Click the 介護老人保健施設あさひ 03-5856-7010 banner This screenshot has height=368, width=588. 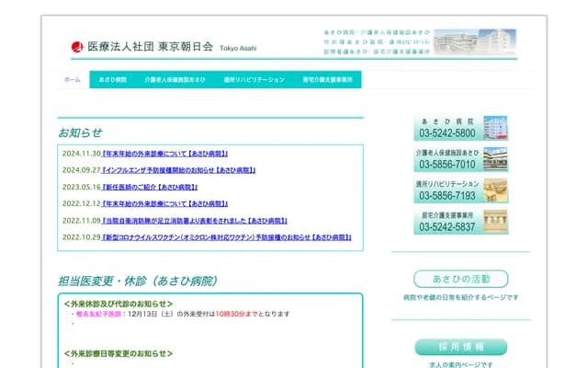point(459,159)
